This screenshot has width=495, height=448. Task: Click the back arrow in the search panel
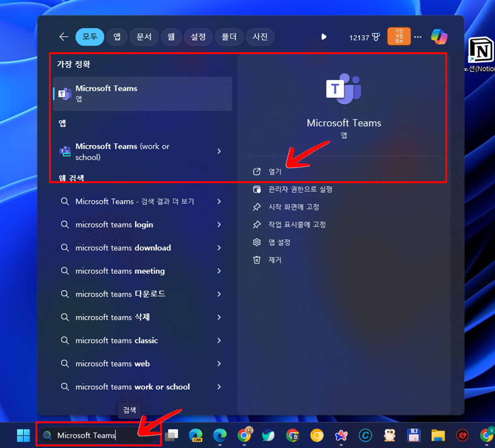point(64,37)
